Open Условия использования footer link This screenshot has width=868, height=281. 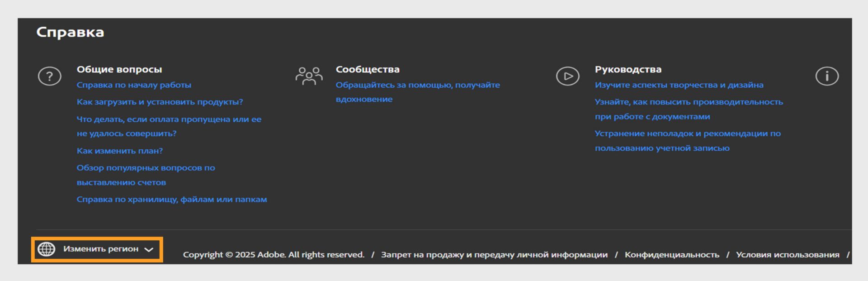[787, 255]
